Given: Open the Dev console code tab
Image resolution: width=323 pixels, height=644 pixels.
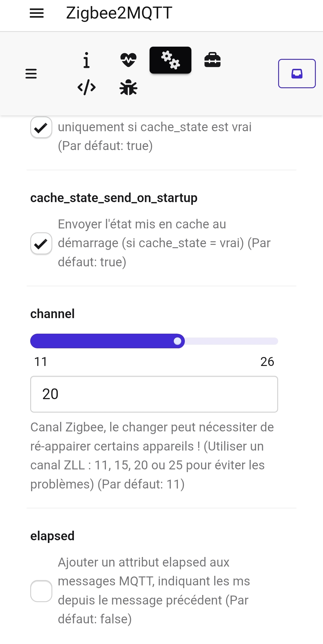Looking at the screenshot, I should [x=86, y=87].
